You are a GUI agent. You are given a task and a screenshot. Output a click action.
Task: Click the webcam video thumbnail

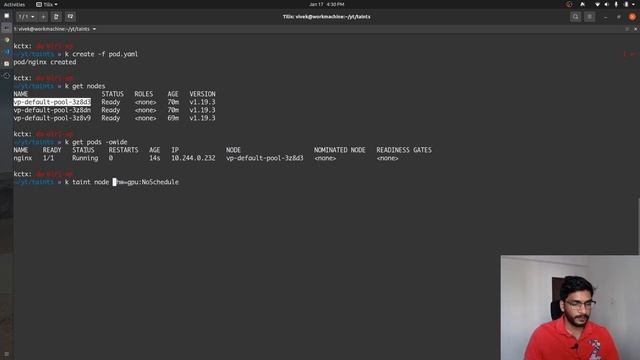click(570, 308)
